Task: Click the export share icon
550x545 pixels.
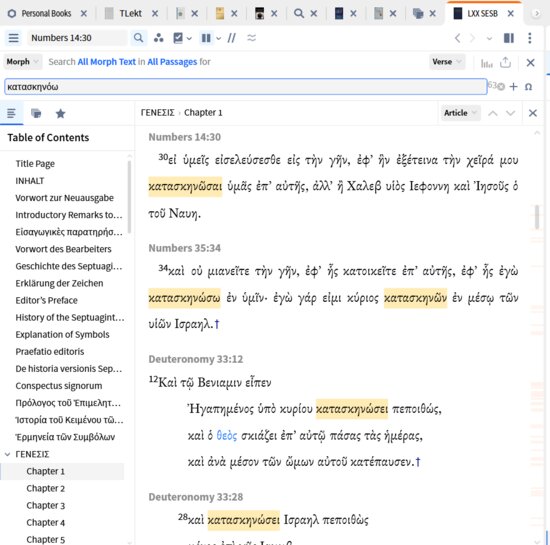Action: pyautogui.click(x=505, y=62)
